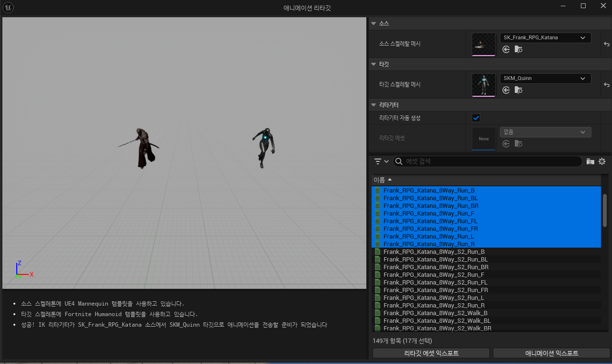This screenshot has width=612, height=364.
Task: Click sequence icon of Frank_RPG_Katana_8Way_Run_FL
Action: (377, 221)
